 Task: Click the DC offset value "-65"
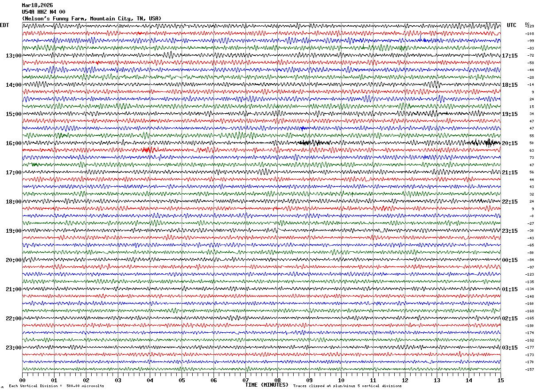click(530, 245)
